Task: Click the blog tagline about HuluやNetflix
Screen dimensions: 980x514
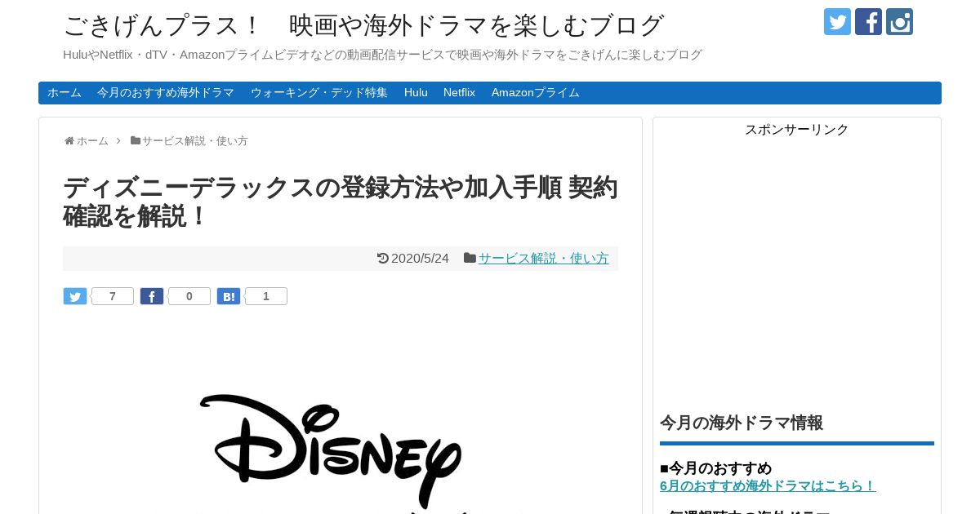Action: tap(382, 55)
